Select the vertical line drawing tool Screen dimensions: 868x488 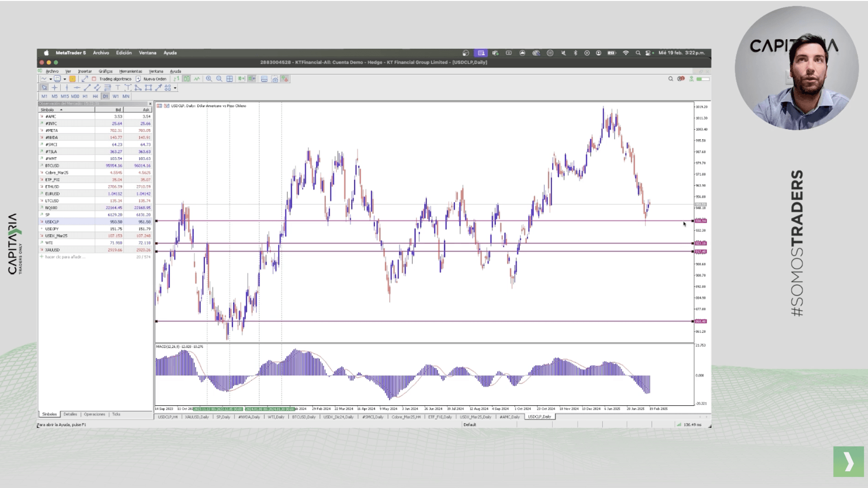coord(67,88)
